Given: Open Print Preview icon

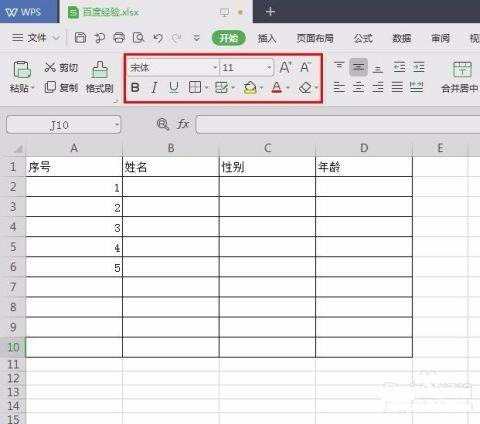Looking at the screenshot, I should tap(138, 38).
